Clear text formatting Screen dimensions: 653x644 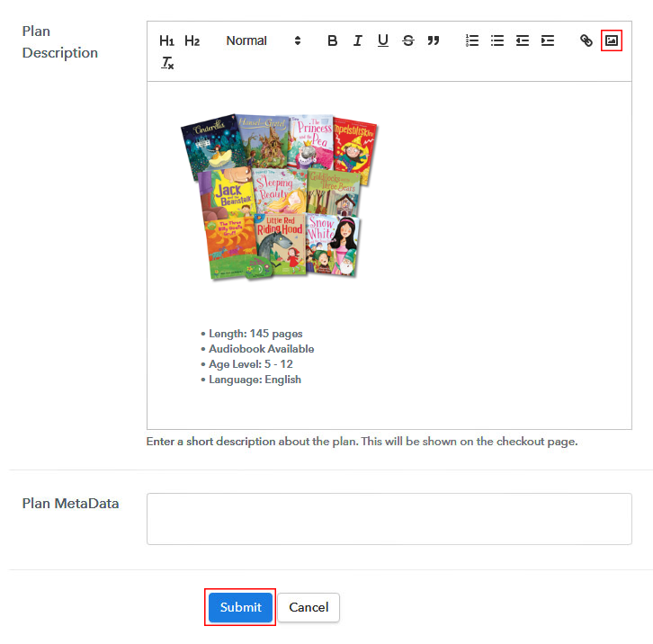coord(167,63)
